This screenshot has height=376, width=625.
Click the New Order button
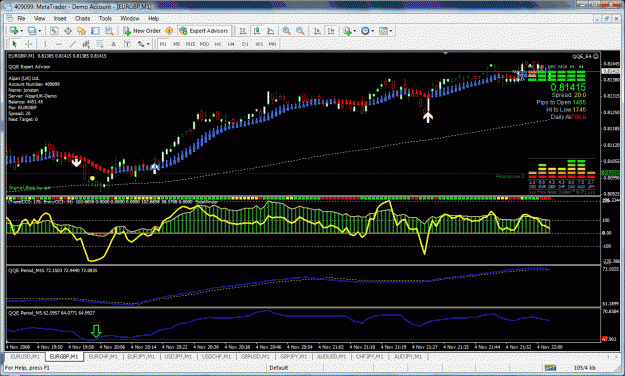[142, 31]
